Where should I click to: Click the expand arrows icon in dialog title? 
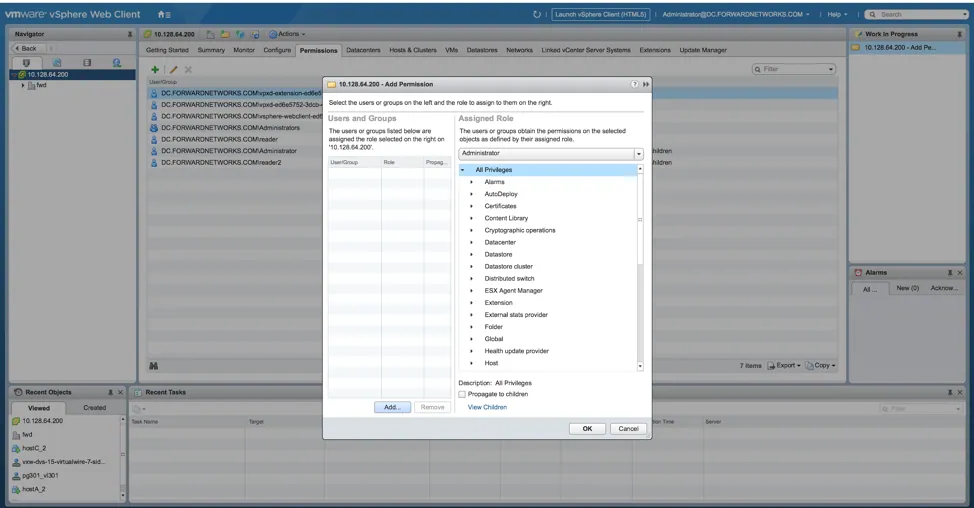(x=646, y=84)
